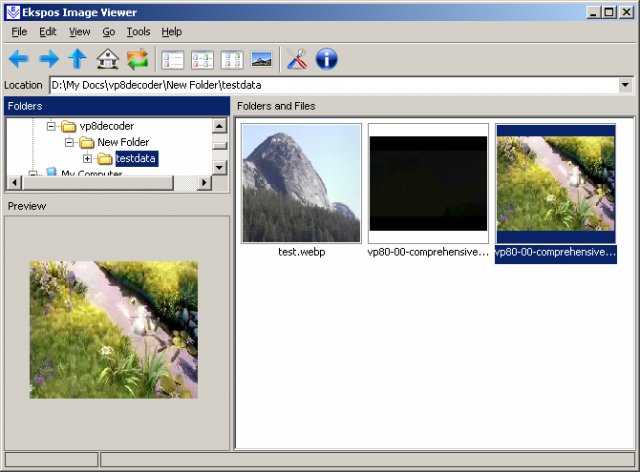
Task: Select the New Folder tree item
Action: coord(122,142)
